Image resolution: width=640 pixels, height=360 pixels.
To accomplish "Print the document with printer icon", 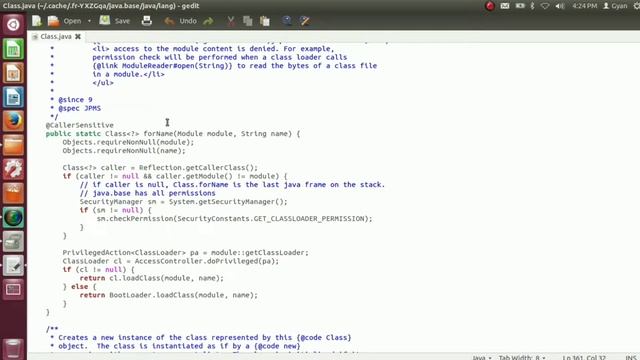I will pos(147,21).
